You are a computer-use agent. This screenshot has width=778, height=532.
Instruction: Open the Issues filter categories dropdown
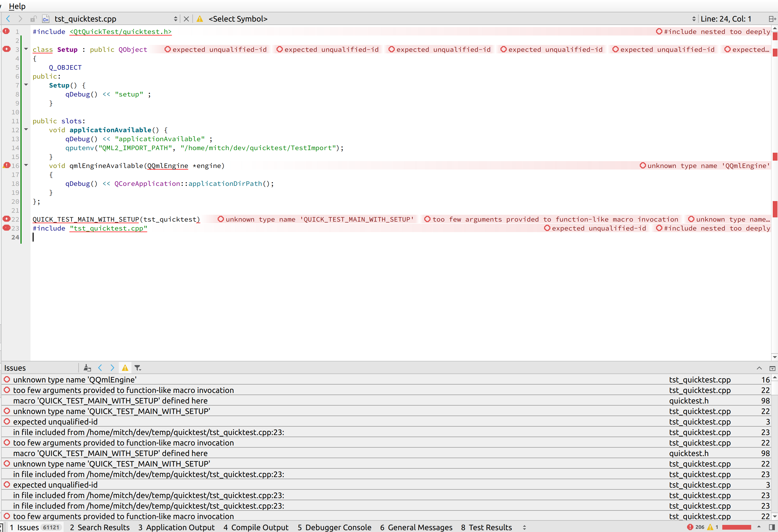pyautogui.click(x=137, y=368)
